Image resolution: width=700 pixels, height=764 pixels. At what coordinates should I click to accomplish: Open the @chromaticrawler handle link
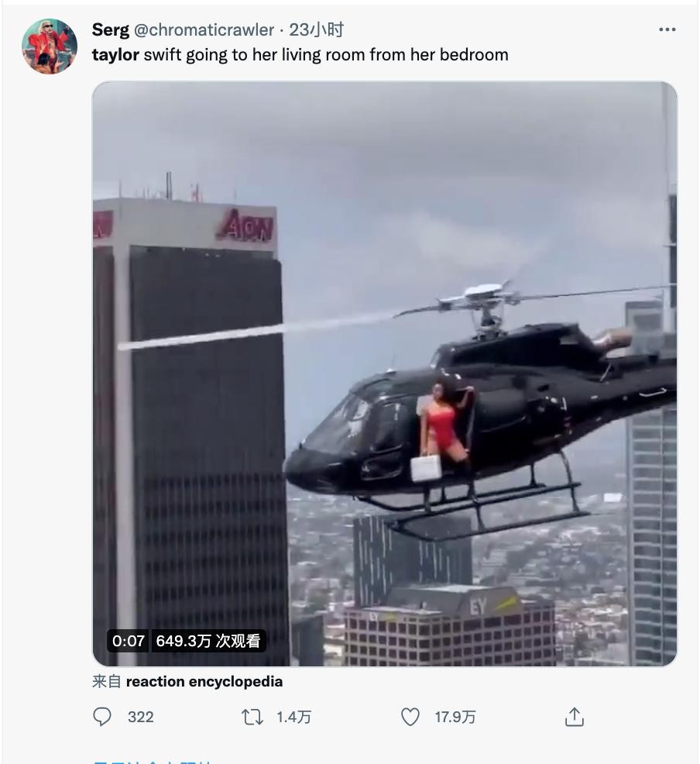click(x=204, y=29)
